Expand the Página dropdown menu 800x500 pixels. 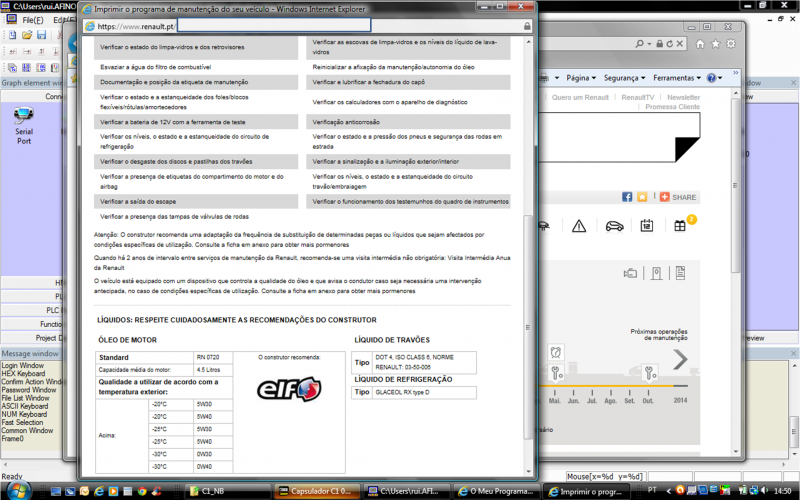click(579, 77)
